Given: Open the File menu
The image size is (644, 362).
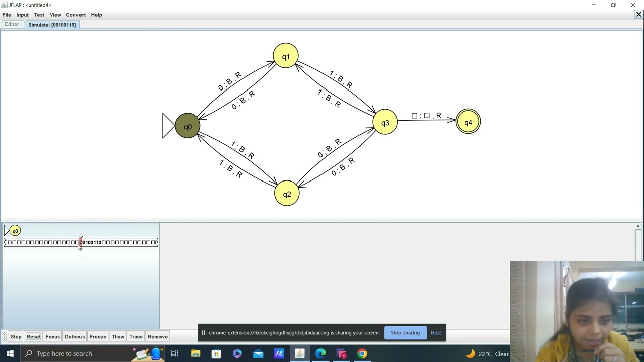Looking at the screenshot, I should [7, 15].
